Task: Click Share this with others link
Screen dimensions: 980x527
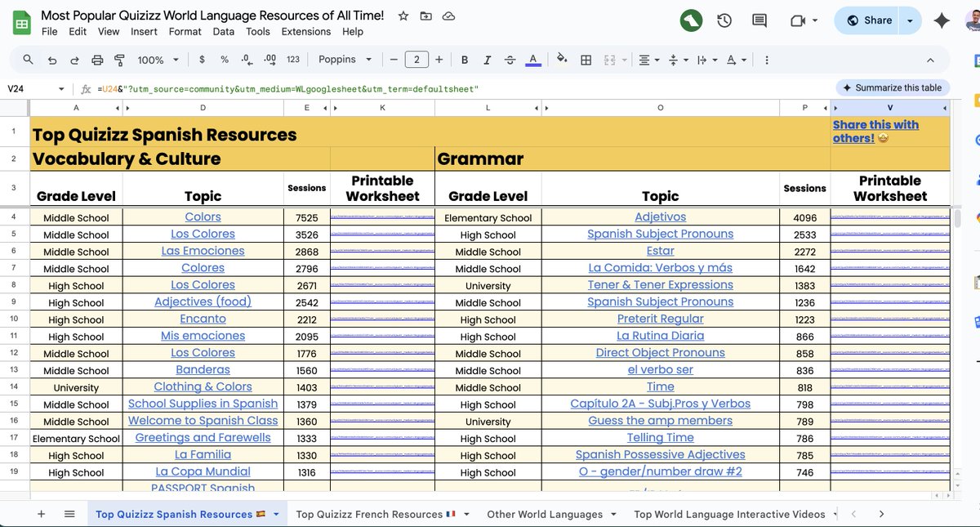Action: 875,132
